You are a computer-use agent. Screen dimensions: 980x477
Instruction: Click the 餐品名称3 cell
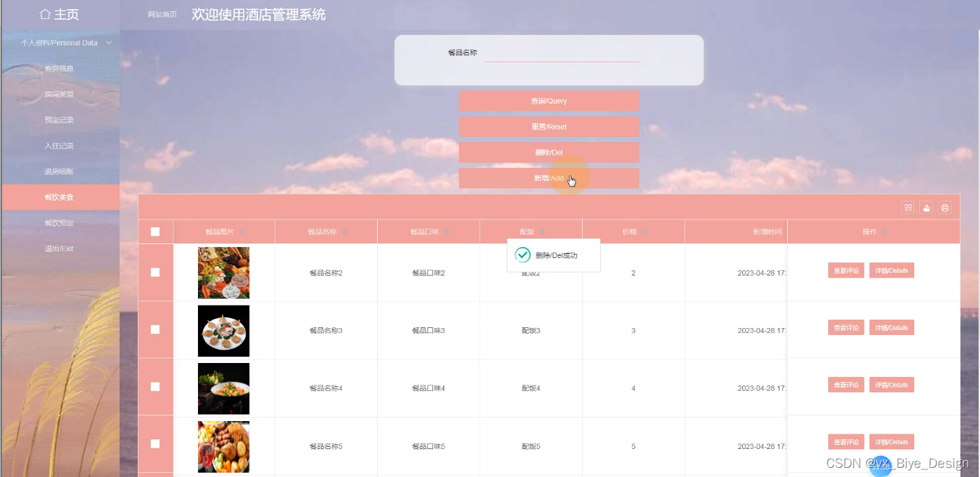point(326,330)
